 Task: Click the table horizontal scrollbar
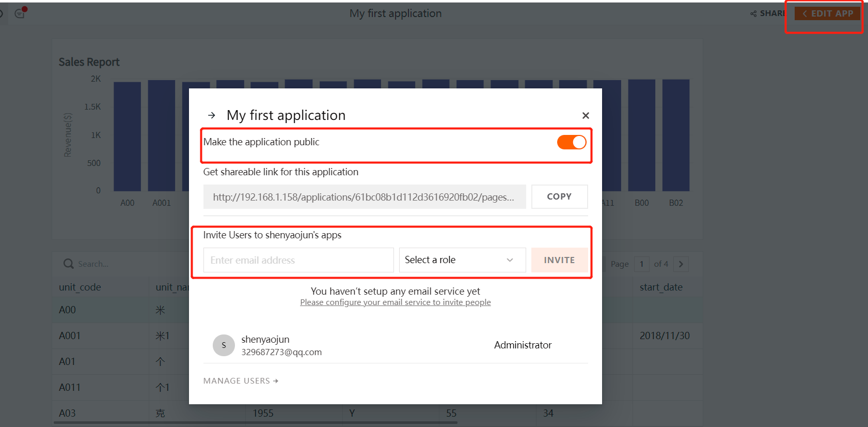(256, 422)
